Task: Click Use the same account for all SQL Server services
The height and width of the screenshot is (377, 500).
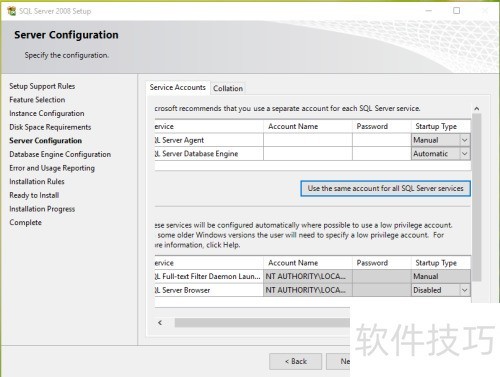Action: point(386,188)
